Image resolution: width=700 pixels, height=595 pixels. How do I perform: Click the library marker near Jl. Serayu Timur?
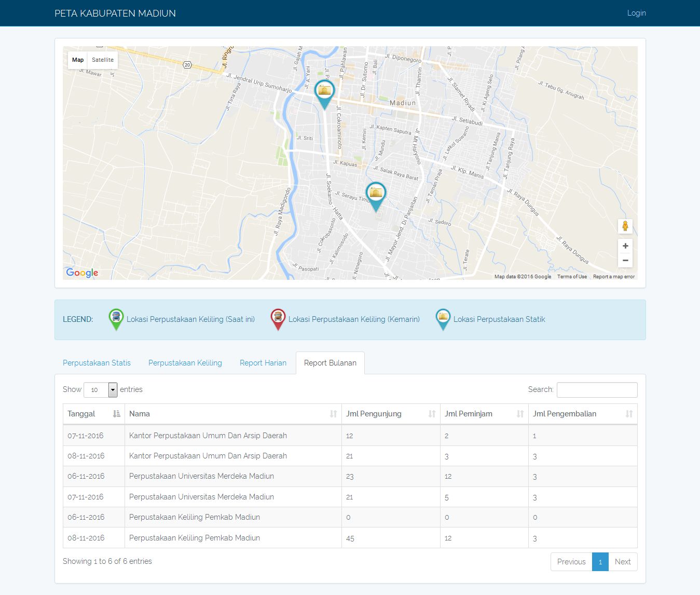pos(376,196)
